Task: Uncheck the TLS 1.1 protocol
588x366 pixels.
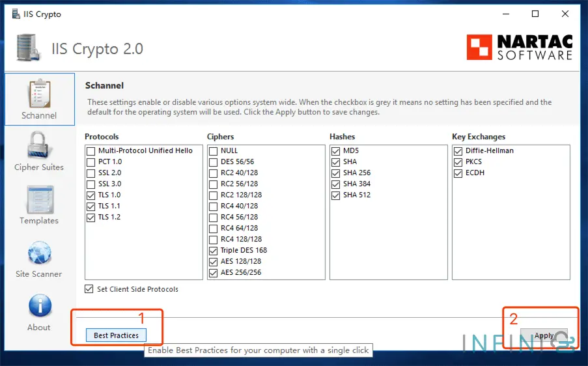Action: tap(91, 206)
